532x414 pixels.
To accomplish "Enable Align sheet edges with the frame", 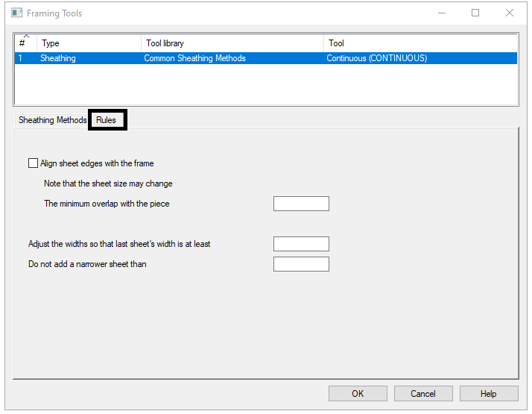I will (x=33, y=163).
